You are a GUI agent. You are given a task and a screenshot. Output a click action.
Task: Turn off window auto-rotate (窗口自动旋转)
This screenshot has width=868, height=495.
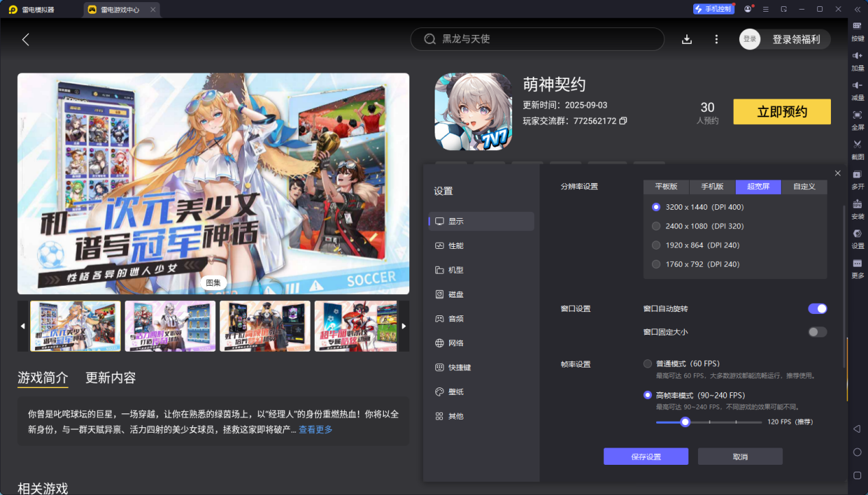[x=817, y=309]
